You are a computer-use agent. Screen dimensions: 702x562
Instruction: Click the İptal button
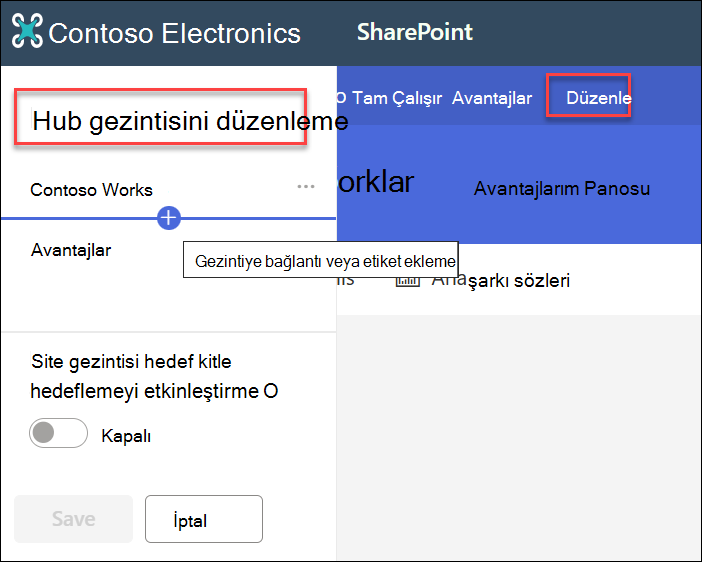pos(204,519)
